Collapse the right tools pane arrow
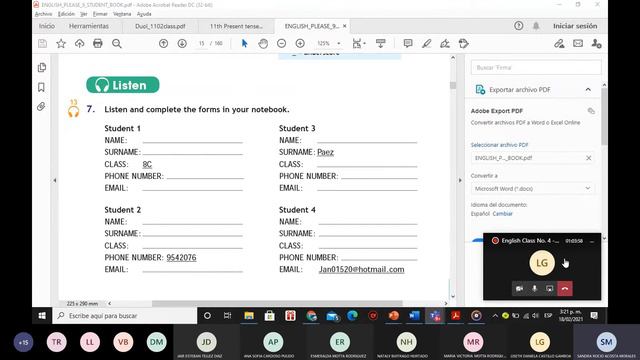640x360 pixels. click(x=460, y=180)
